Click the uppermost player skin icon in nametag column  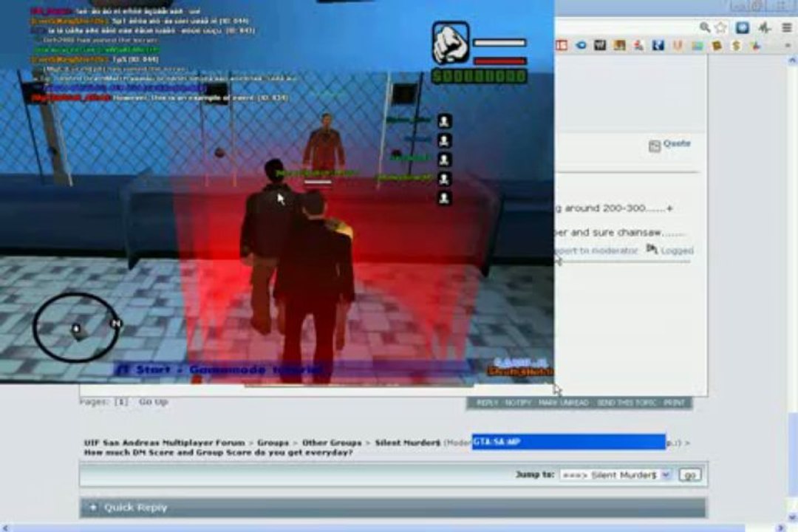[x=444, y=121]
